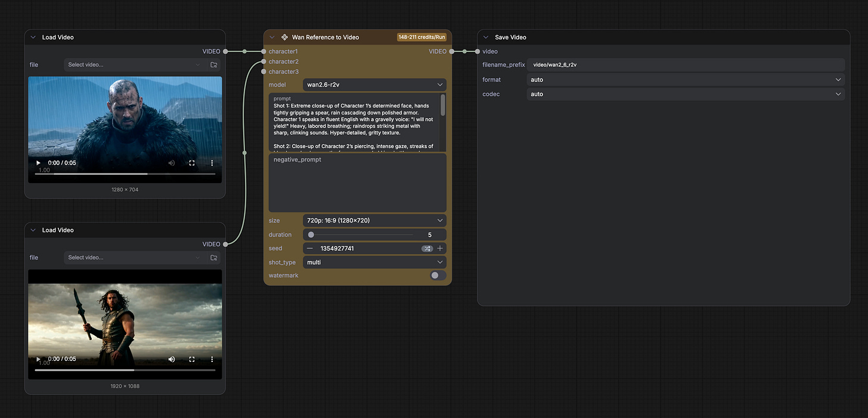This screenshot has width=868, height=418.
Task: Enable the watermark toggle
Action: point(438,275)
